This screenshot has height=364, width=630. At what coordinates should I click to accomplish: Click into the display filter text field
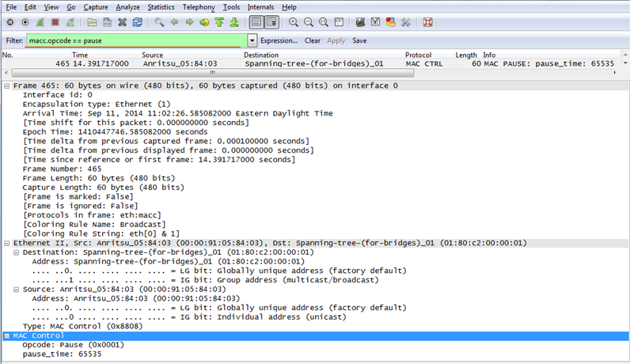point(135,40)
